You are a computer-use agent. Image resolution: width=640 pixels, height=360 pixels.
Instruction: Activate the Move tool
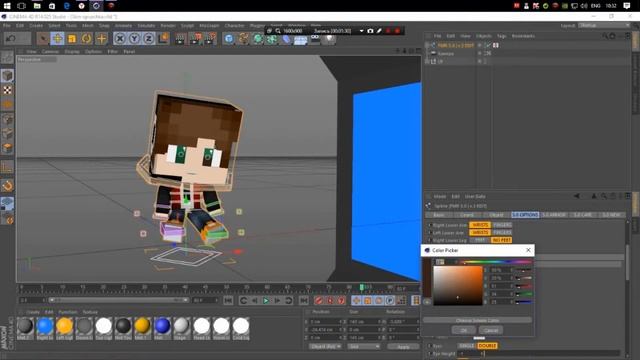click(58, 39)
